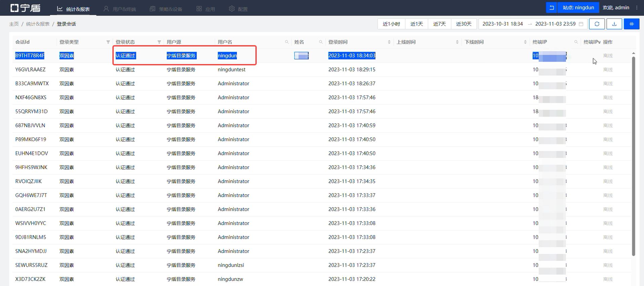The image size is (644, 286).
Task: Click the end date 2023-11-03 23:59 field
Action: click(x=555, y=24)
